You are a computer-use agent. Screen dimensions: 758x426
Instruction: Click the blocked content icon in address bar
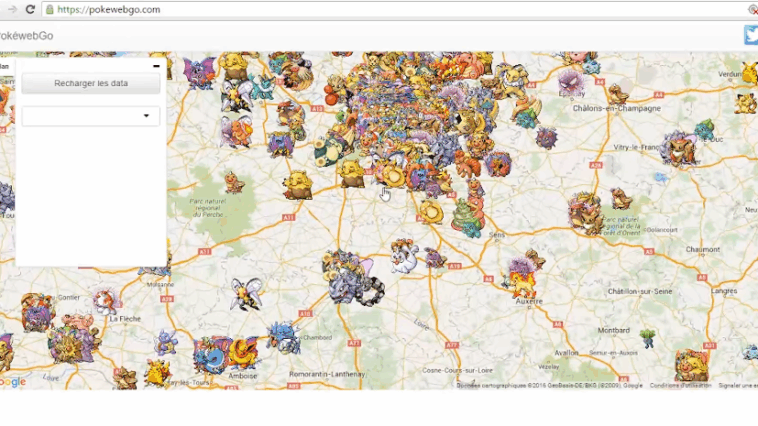tap(752, 9)
